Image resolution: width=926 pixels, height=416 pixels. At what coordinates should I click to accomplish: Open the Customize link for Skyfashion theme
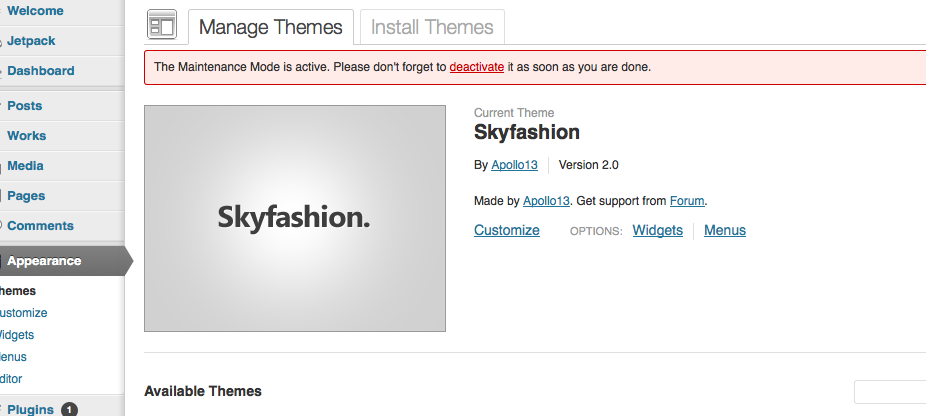(x=507, y=230)
